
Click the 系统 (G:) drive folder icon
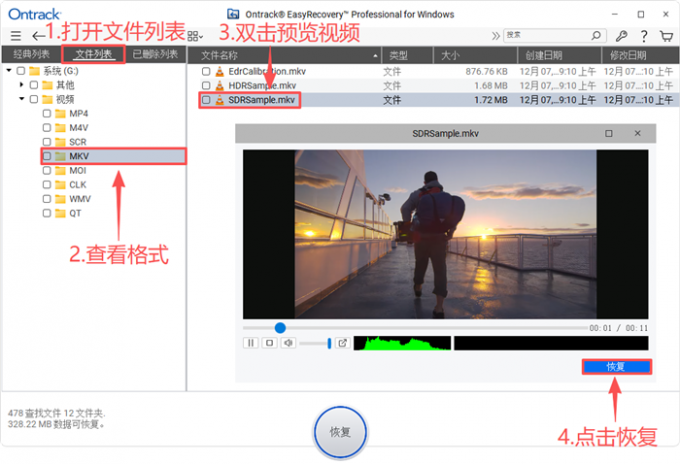(34, 71)
